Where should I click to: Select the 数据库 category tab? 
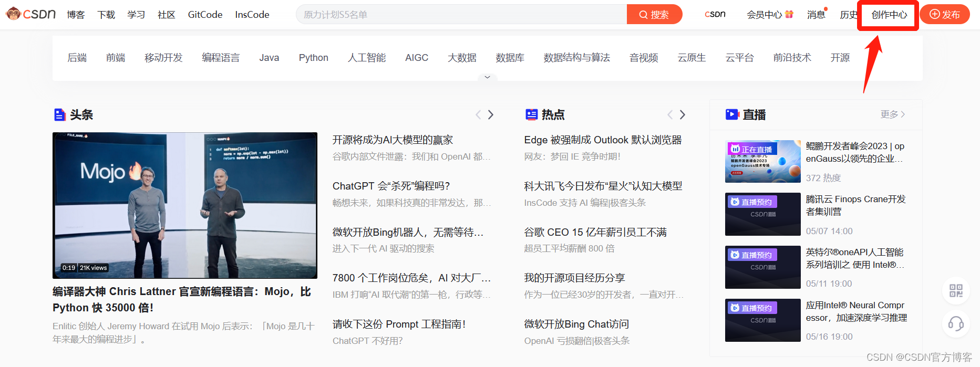pos(510,58)
